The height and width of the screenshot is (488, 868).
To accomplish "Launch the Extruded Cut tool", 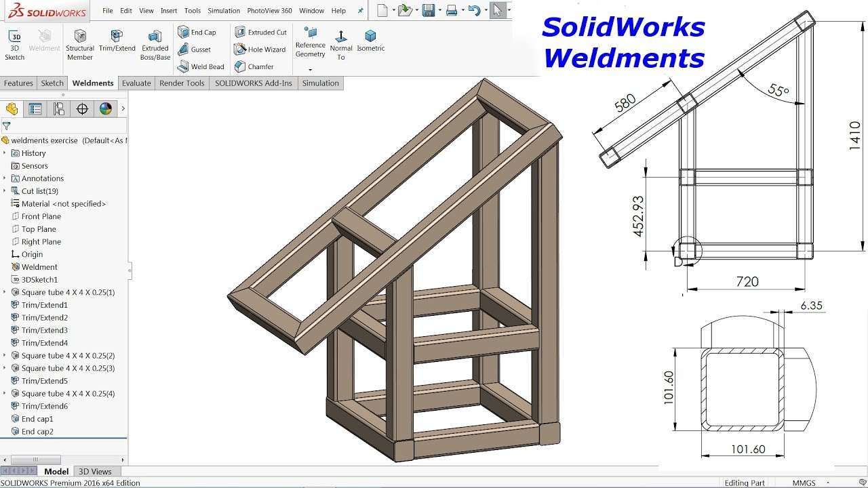I will tap(260, 32).
